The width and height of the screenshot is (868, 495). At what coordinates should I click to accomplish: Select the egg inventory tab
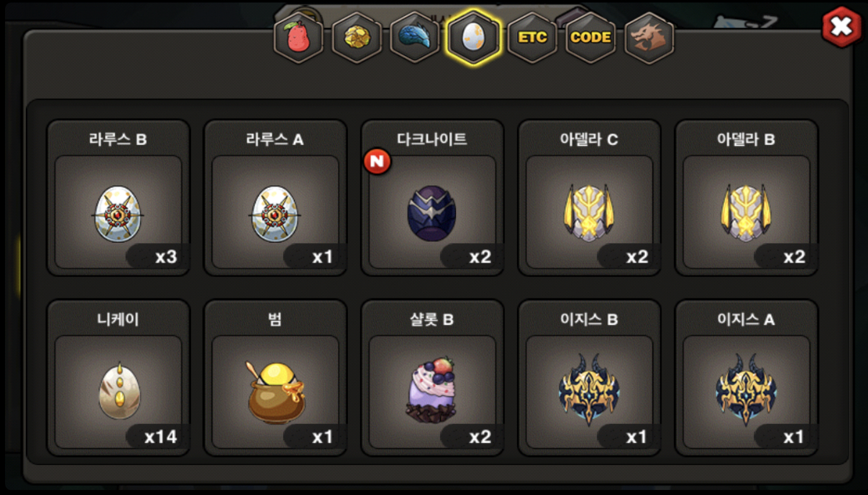coord(473,37)
